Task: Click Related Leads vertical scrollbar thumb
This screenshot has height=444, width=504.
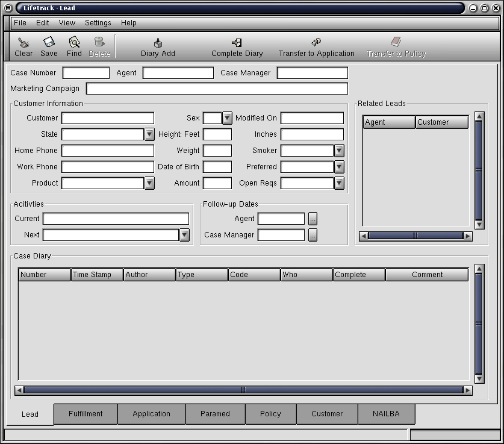Action: point(479,170)
